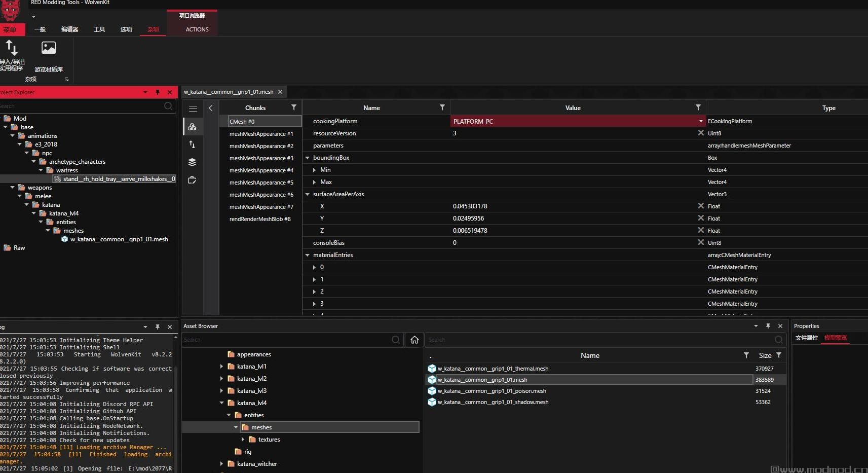Image resolution: width=868 pixels, height=473 pixels.
Task: Open the 选项 ribbon tab
Action: tap(126, 29)
